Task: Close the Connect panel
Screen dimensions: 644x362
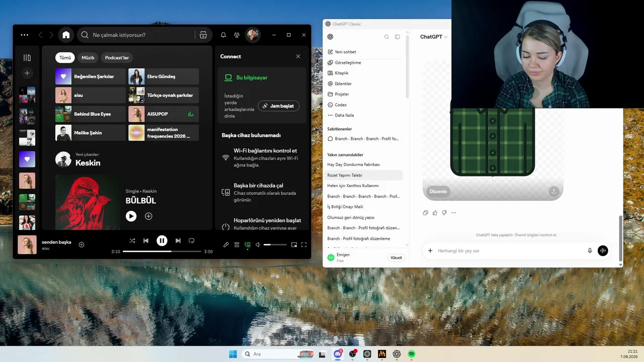Action: point(298,56)
